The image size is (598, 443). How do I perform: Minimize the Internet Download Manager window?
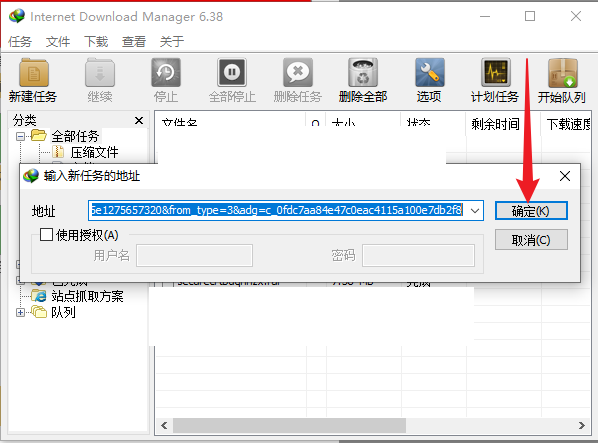point(485,16)
